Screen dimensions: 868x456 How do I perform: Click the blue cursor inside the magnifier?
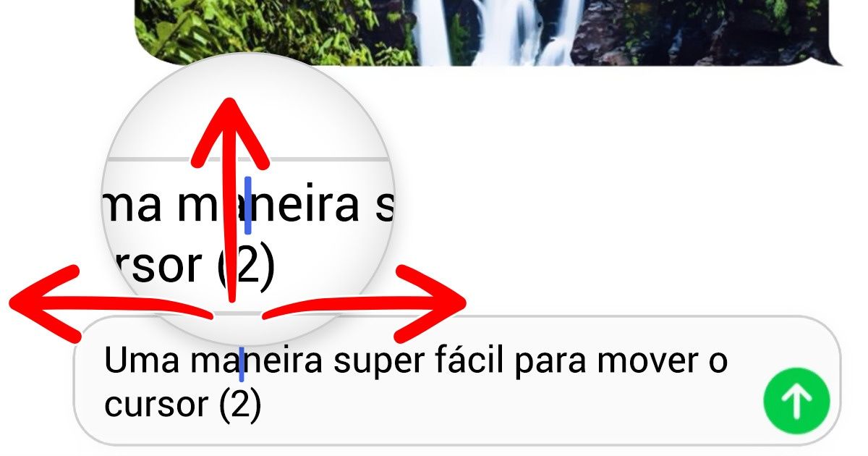click(247, 205)
